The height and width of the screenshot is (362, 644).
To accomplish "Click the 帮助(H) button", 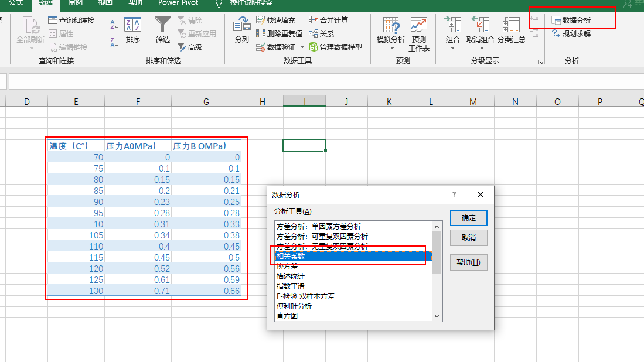I will (469, 262).
